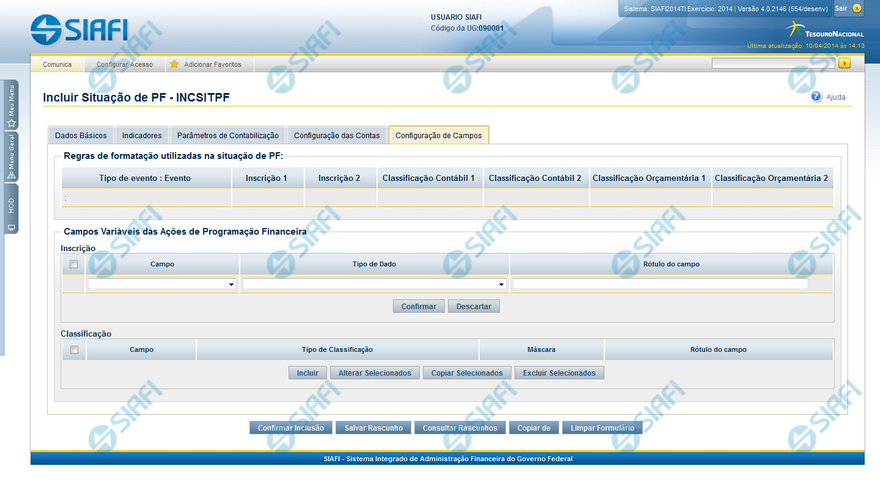Viewport: 880px width, 487px height.
Task: Click the Adicionar Favoritos star icon
Action: click(174, 64)
